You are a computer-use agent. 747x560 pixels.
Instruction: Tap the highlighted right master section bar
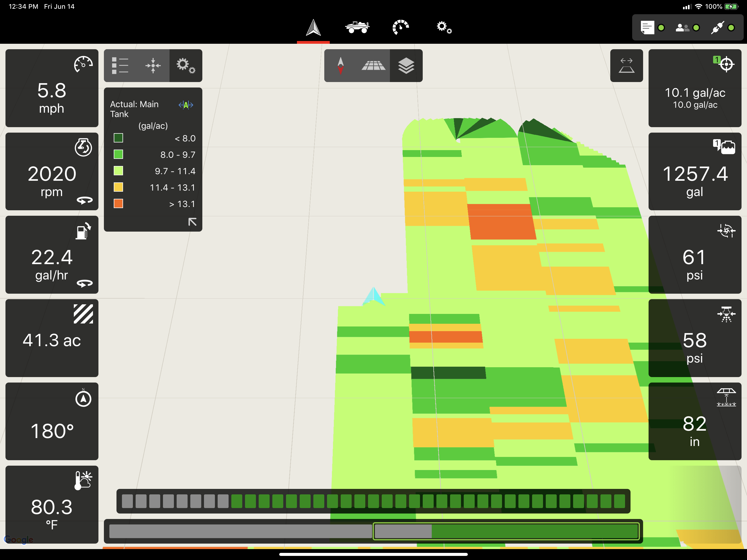coord(506,531)
